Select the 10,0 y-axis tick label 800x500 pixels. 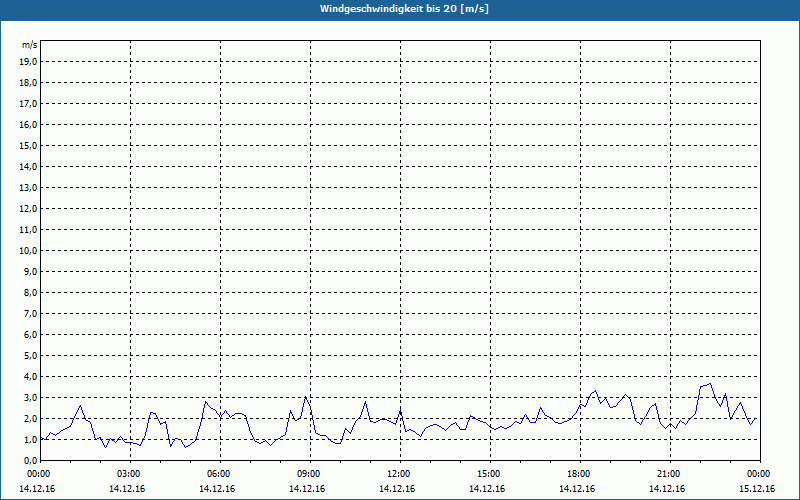tap(29, 251)
